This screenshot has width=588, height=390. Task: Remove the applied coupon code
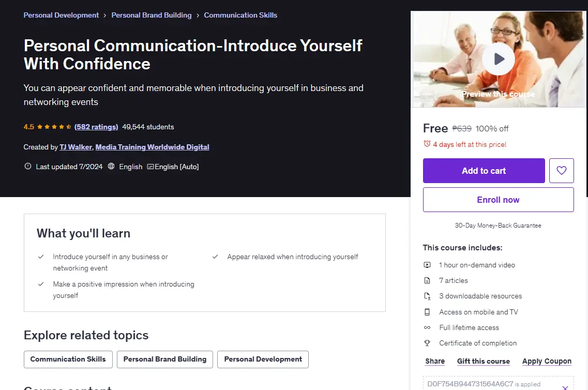[565, 387]
